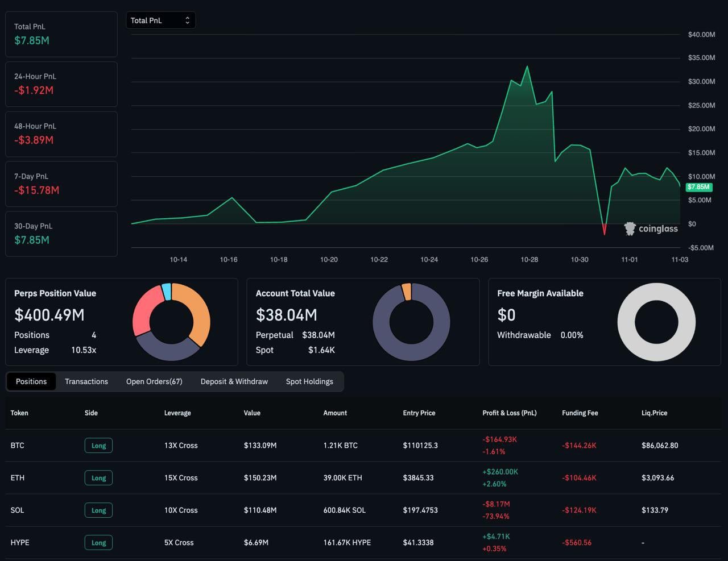Screen dimensions: 728x561
Task: Click the Long badge on the ETH row
Action: tap(98, 478)
